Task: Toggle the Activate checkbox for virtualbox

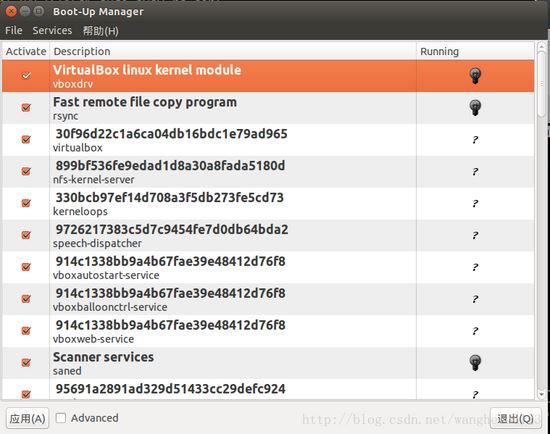Action: point(26,139)
